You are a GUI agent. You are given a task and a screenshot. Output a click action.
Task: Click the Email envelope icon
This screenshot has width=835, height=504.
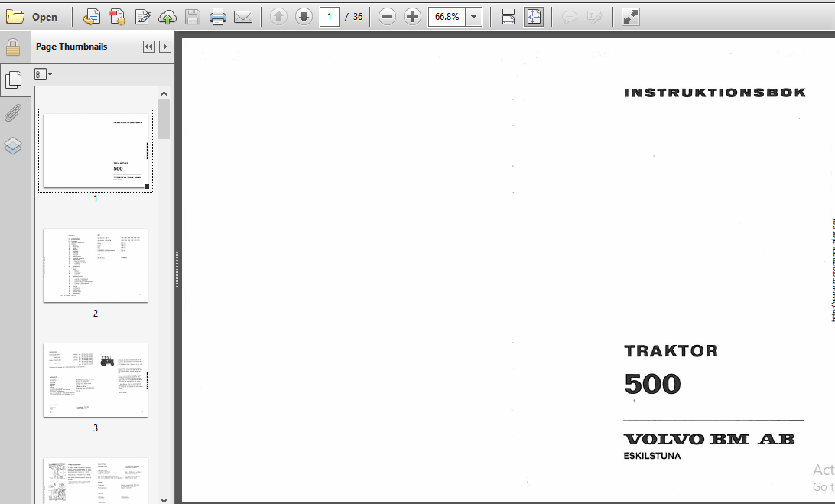[x=243, y=17]
